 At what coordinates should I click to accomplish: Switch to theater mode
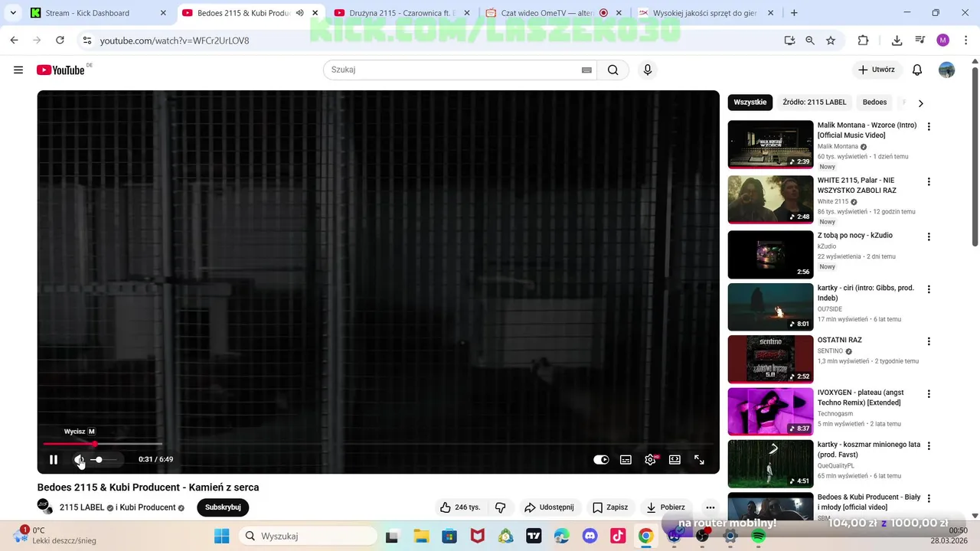[x=675, y=460]
